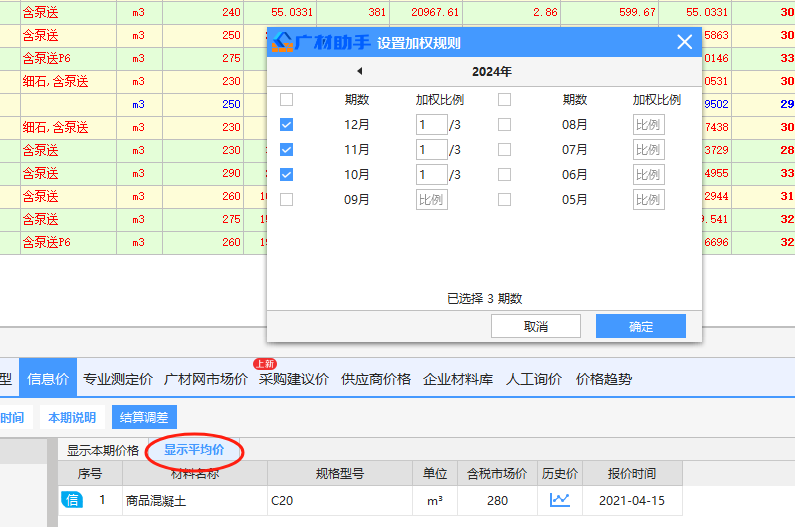The width and height of the screenshot is (795, 527).
Task: Open the 专业测定价 tab
Action: (x=118, y=379)
